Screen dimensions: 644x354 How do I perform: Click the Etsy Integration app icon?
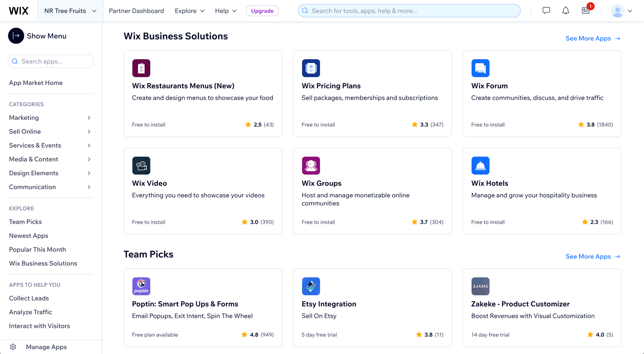[x=311, y=286]
